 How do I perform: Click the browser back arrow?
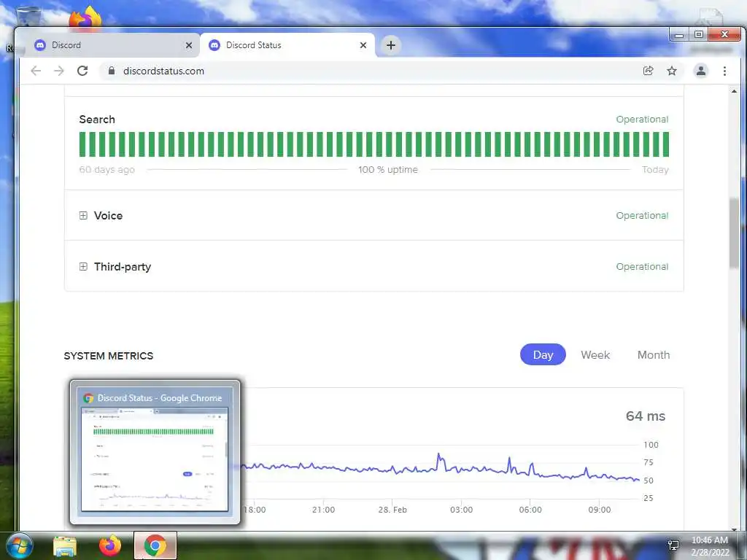tap(36, 71)
